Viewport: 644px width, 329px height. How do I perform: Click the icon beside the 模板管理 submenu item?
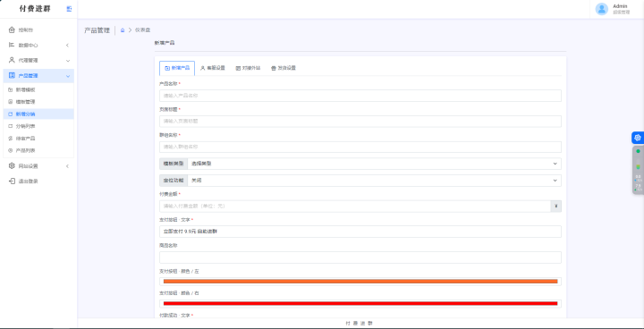pyautogui.click(x=11, y=101)
